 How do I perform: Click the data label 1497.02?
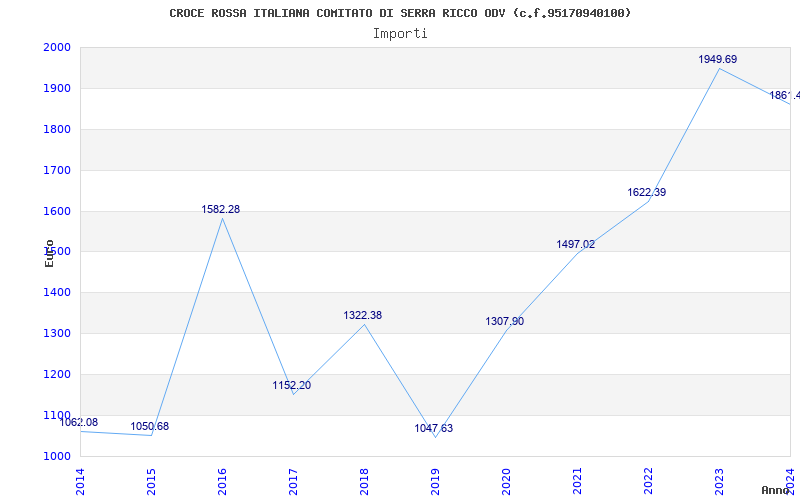click(x=576, y=244)
